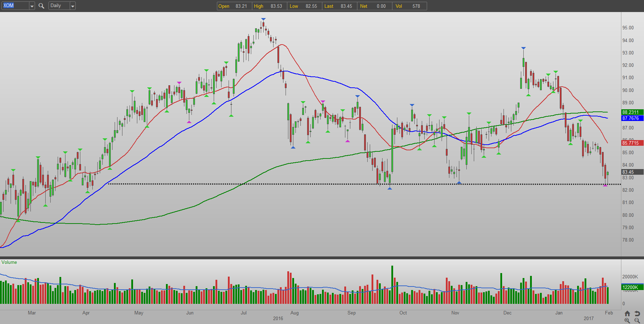
Task: Click the Mar date axis label
Action: (x=32, y=313)
